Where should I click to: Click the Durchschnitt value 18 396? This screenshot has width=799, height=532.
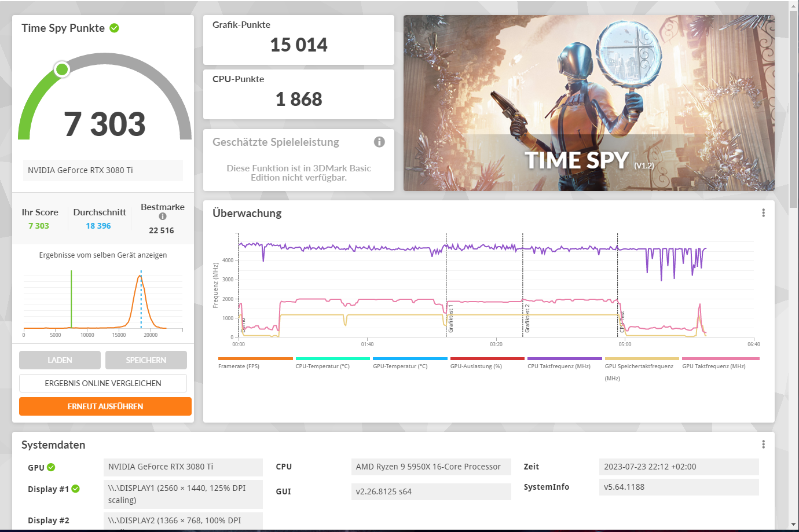tap(98, 226)
